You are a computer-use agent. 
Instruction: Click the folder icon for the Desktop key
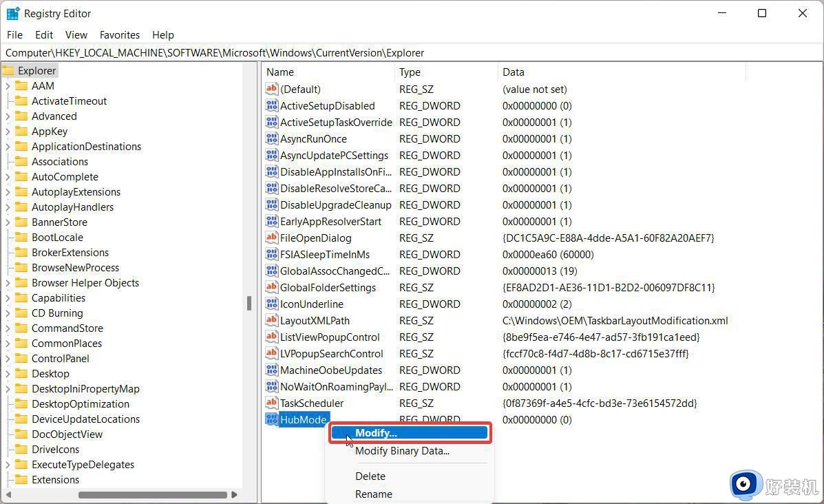21,373
